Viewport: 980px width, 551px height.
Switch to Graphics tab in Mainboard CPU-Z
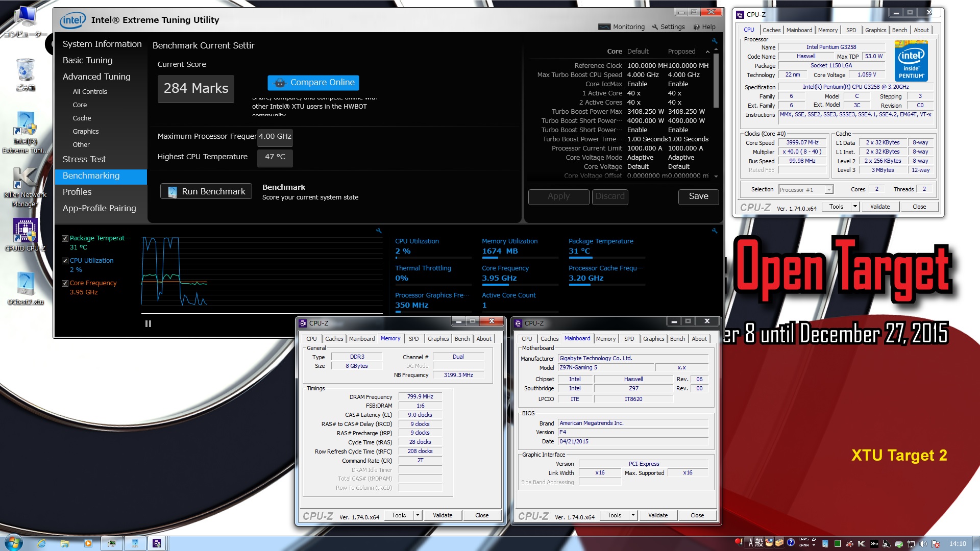(654, 339)
